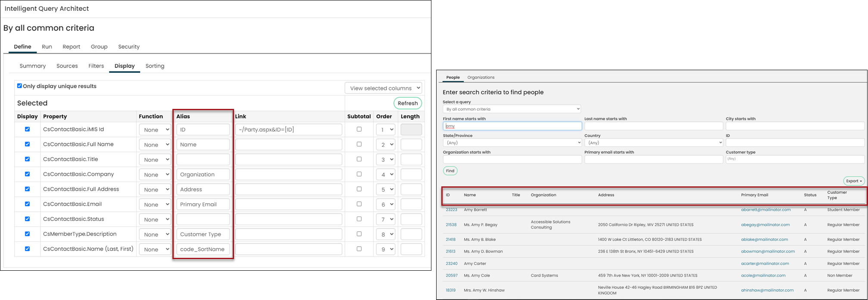Screen dimensions: 868x300
Task: Open Function dropdown for iMIS Id row
Action: [155, 130]
